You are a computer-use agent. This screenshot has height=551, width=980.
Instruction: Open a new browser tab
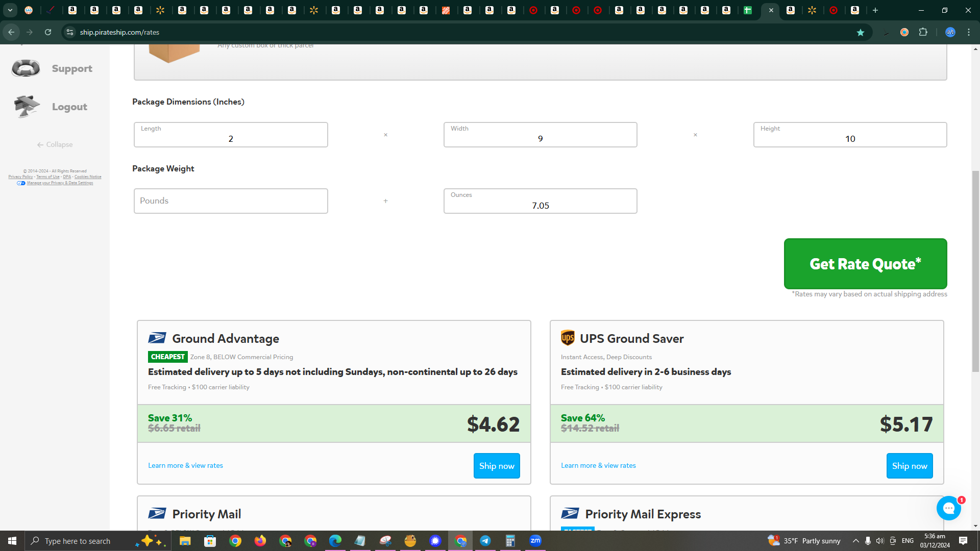pyautogui.click(x=875, y=10)
